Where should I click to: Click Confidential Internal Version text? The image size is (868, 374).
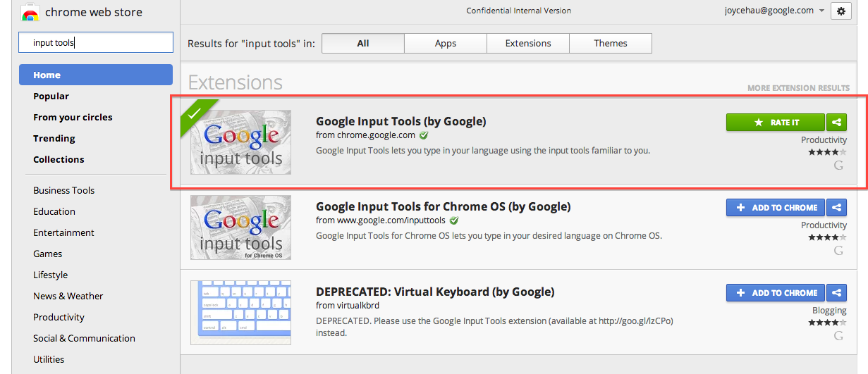(x=519, y=11)
